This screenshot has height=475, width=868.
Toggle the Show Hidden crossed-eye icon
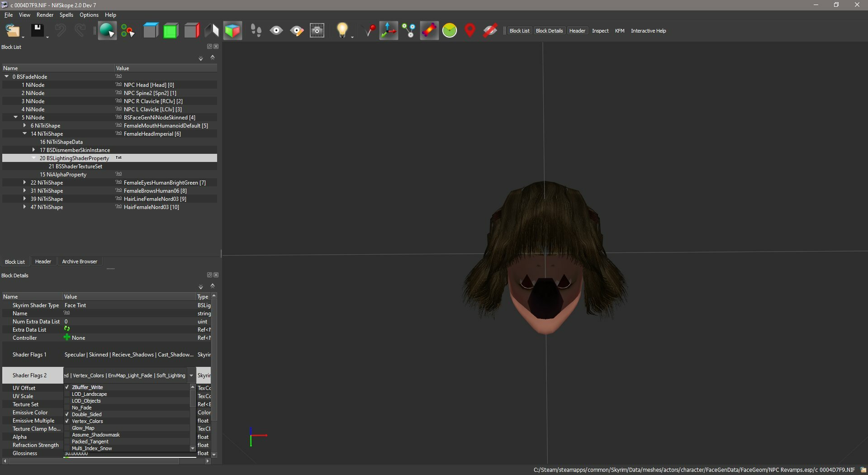(x=490, y=31)
